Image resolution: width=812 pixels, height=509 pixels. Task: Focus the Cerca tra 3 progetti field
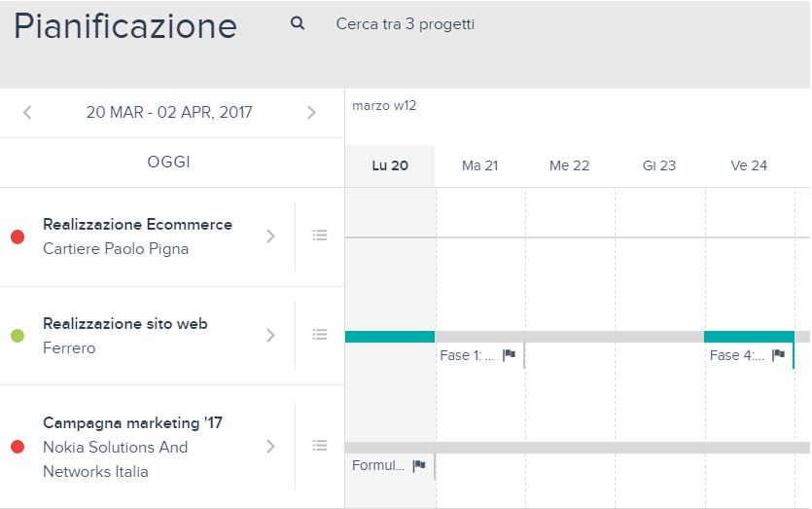(x=405, y=24)
